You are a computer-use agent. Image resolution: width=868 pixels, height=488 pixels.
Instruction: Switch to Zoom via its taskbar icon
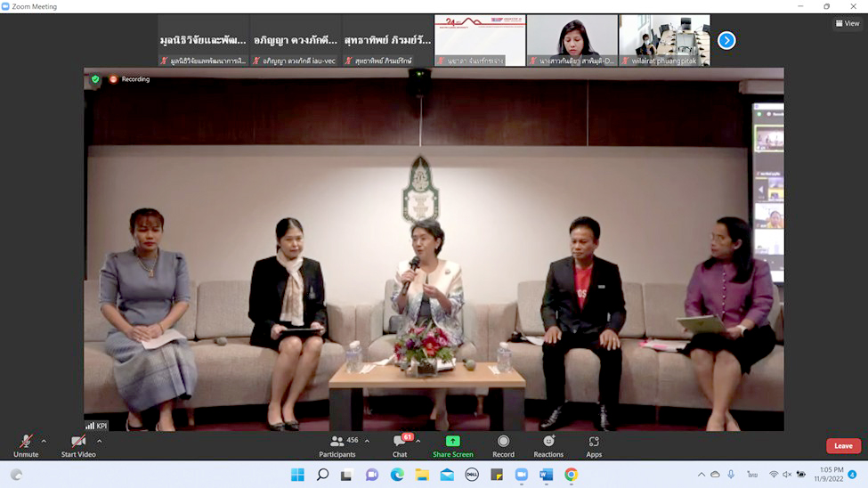tap(522, 475)
